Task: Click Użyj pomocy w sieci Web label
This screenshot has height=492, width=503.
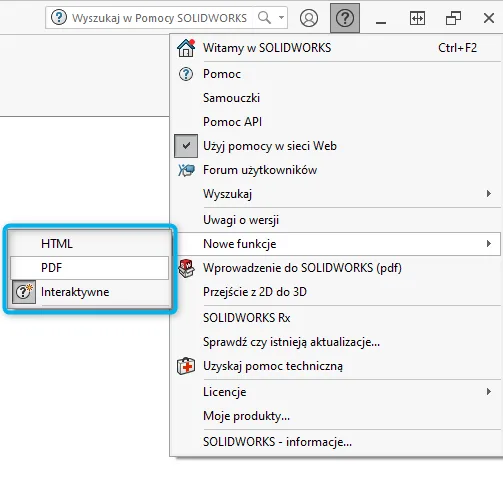Action: pos(270,146)
